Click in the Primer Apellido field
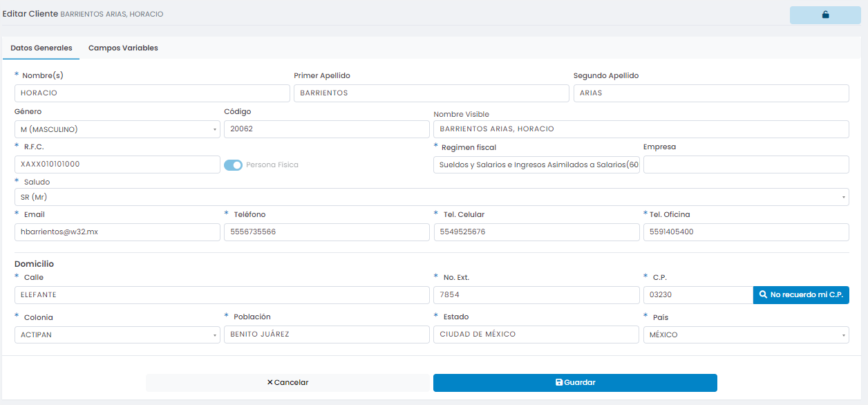 (x=431, y=93)
